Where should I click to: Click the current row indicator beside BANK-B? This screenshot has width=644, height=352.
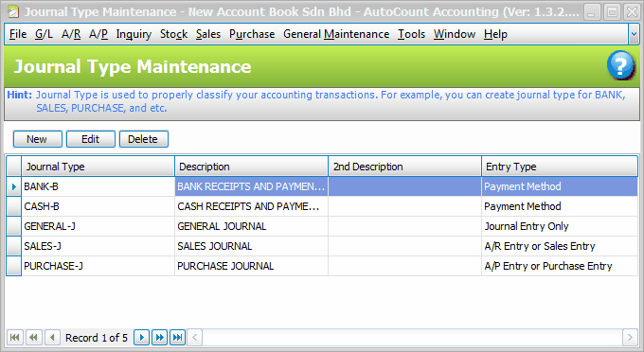point(13,186)
